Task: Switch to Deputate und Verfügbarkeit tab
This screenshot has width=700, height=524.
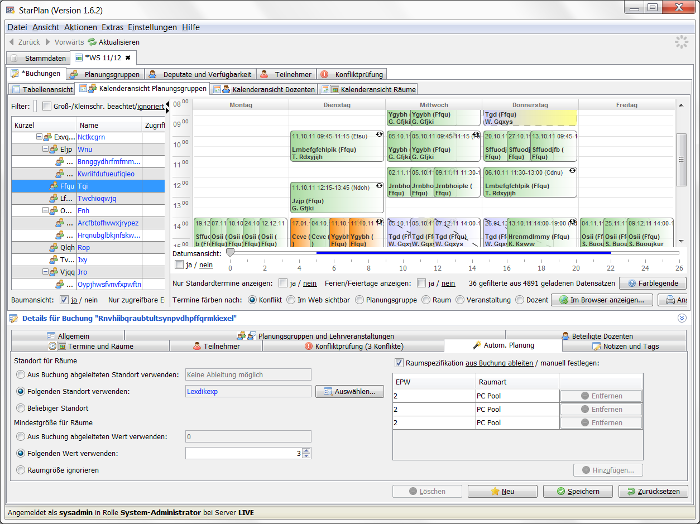Action: [200, 74]
